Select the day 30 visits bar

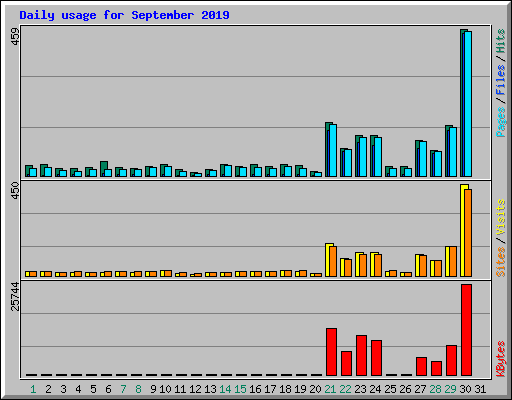coord(463,230)
